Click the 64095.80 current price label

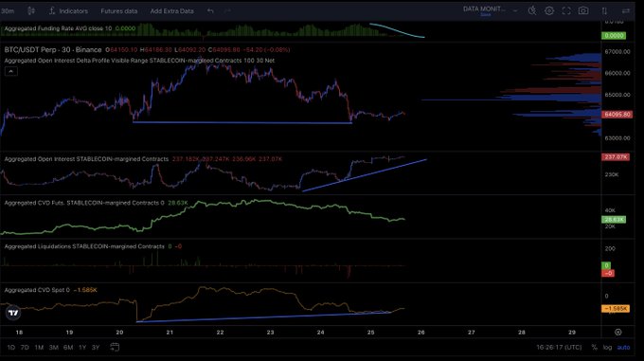(x=617, y=115)
